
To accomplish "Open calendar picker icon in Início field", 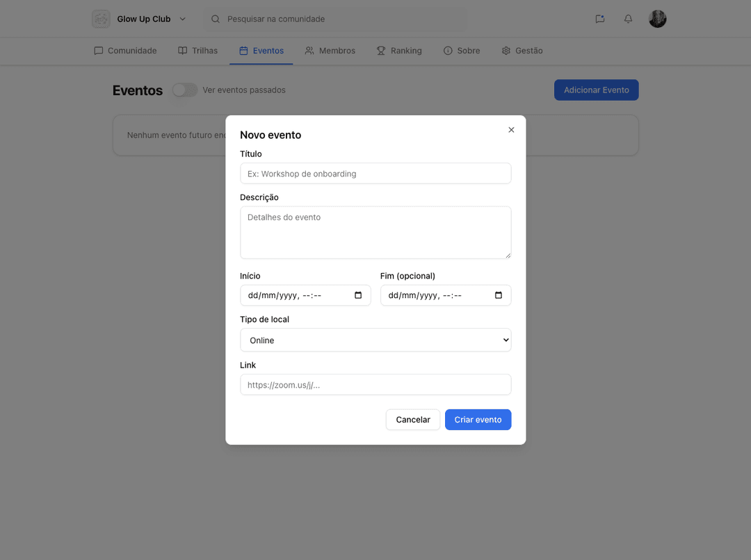I will (x=358, y=295).
